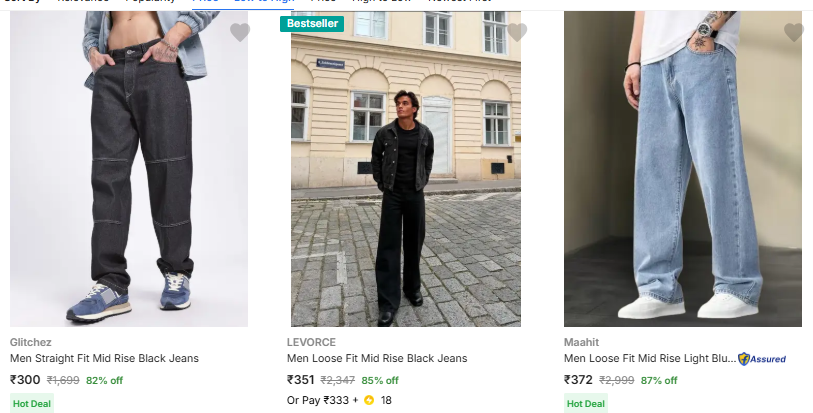Click the Maahit brand name

tap(581, 341)
